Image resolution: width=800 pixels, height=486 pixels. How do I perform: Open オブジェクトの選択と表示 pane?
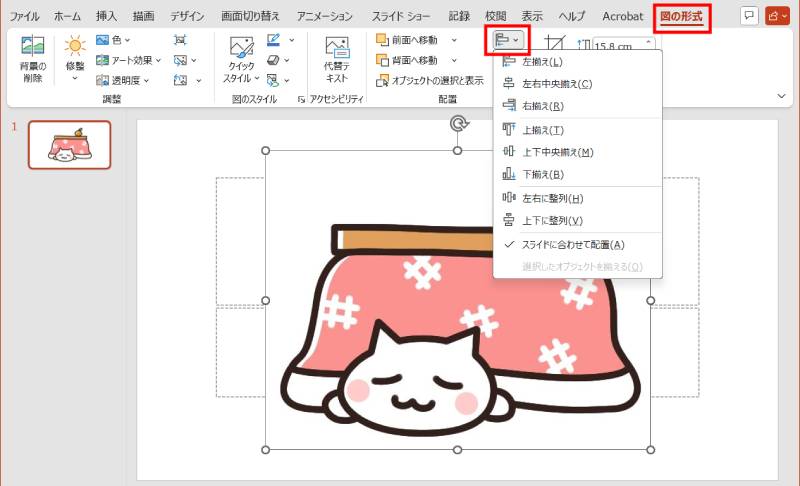click(x=430, y=81)
